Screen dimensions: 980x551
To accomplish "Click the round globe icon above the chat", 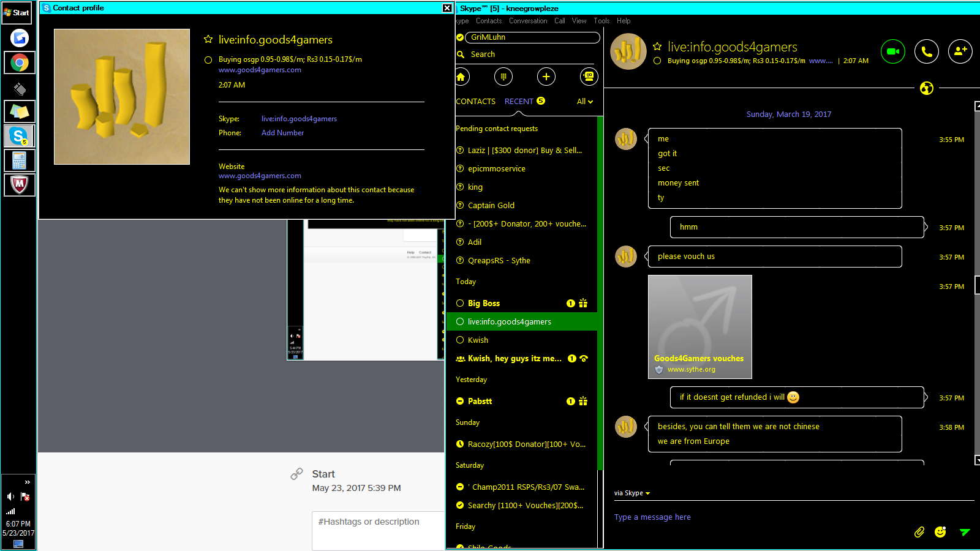I will [927, 88].
